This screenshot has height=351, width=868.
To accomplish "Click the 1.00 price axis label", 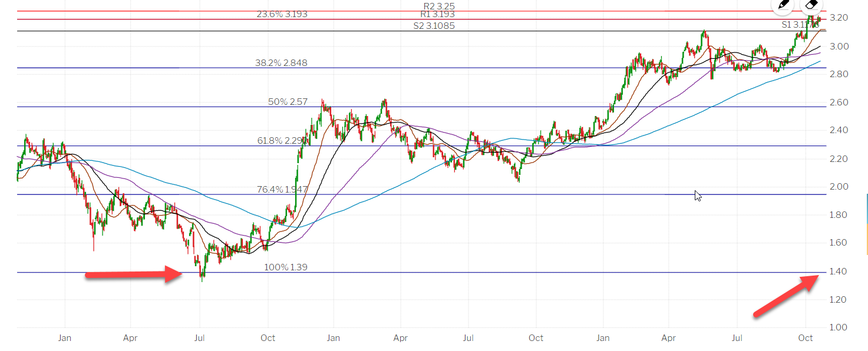I will pyautogui.click(x=838, y=327).
